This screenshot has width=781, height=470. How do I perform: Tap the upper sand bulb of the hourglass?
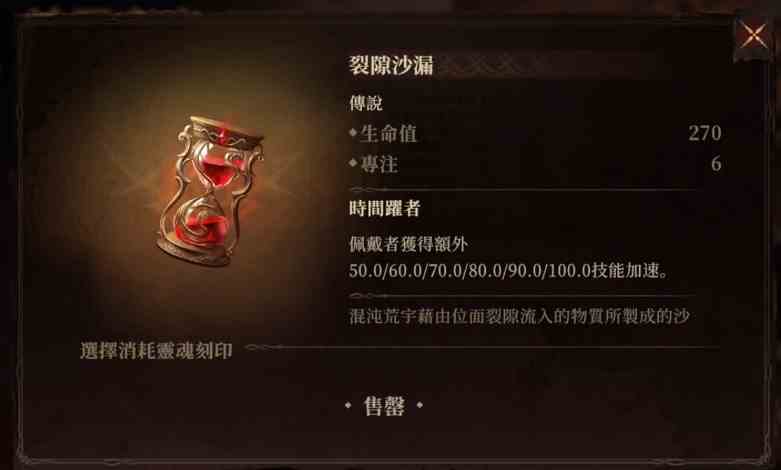(217, 168)
